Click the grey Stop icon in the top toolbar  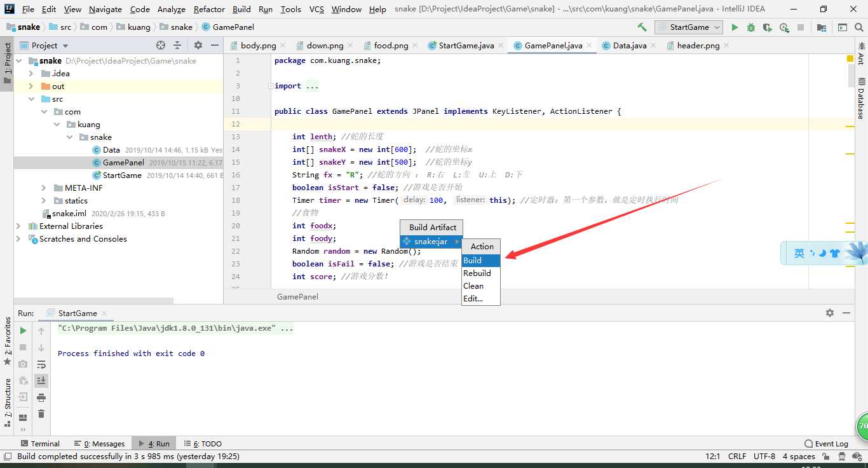tap(801, 27)
